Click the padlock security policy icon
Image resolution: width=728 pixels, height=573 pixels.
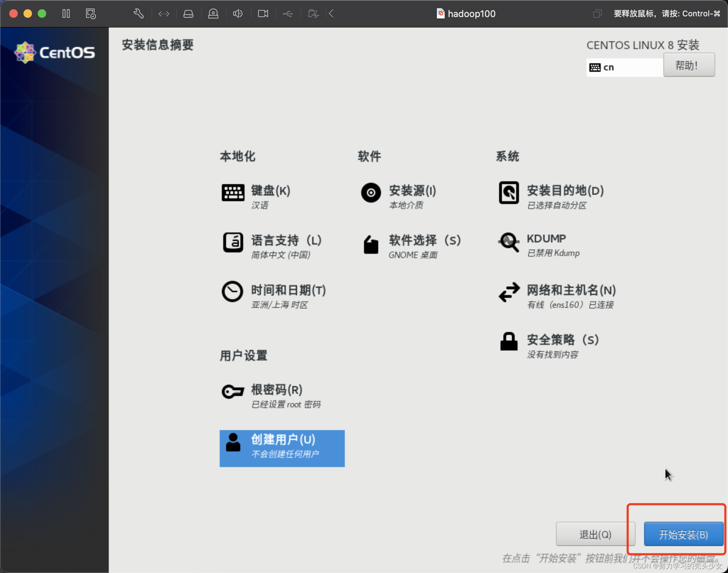point(509,341)
